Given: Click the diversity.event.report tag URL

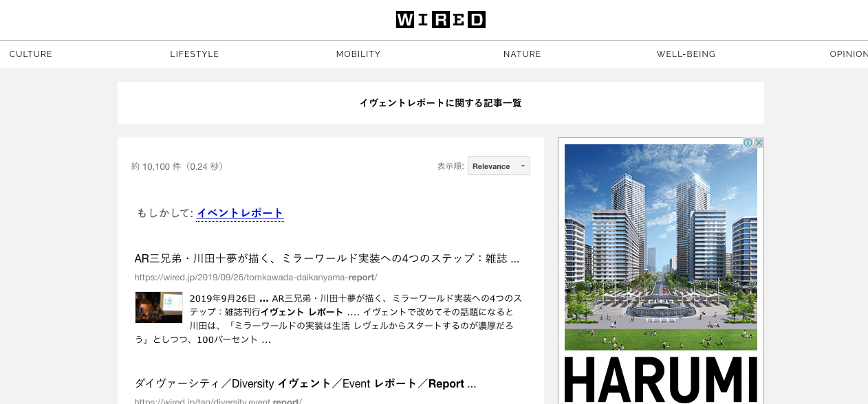Looking at the screenshot, I should click(218, 401).
